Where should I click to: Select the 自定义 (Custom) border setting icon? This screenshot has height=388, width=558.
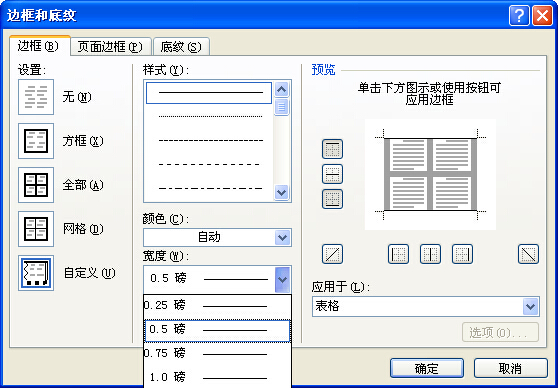[x=36, y=273]
